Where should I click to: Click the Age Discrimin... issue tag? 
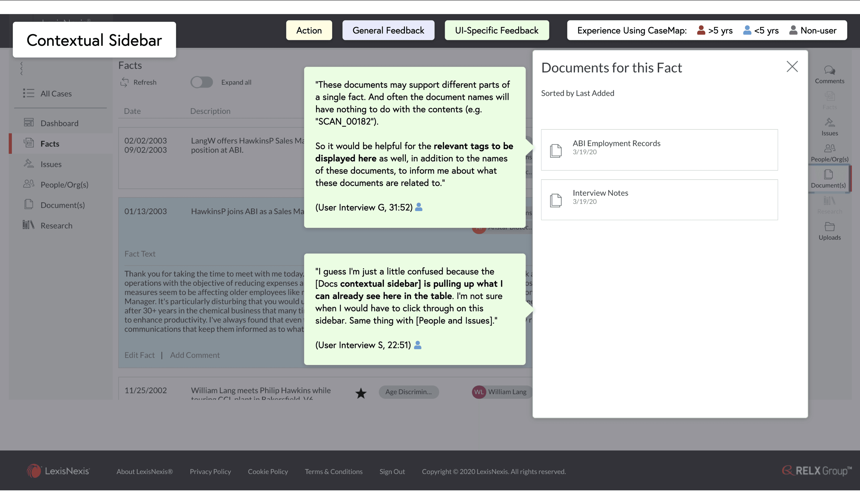[x=408, y=392]
